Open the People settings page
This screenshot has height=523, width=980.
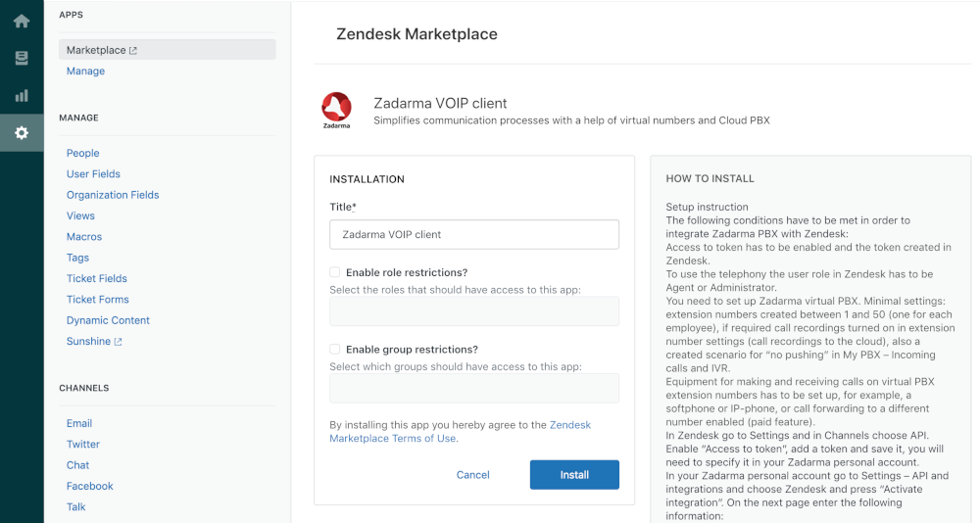(x=82, y=153)
